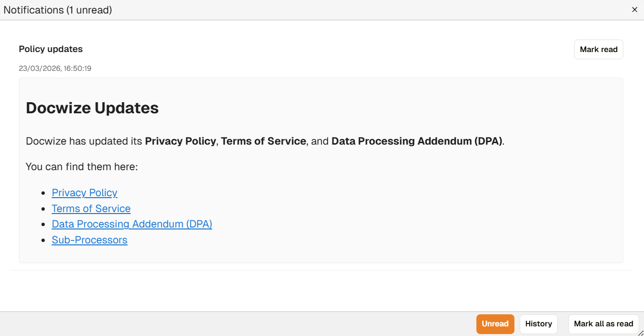Click the Notifications (1 unread) panel title
This screenshot has width=644, height=336.
58,10
